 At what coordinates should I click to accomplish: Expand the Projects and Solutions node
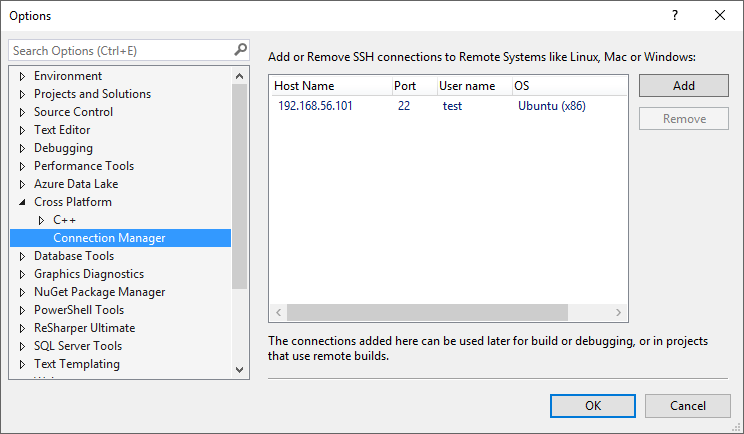(x=22, y=94)
